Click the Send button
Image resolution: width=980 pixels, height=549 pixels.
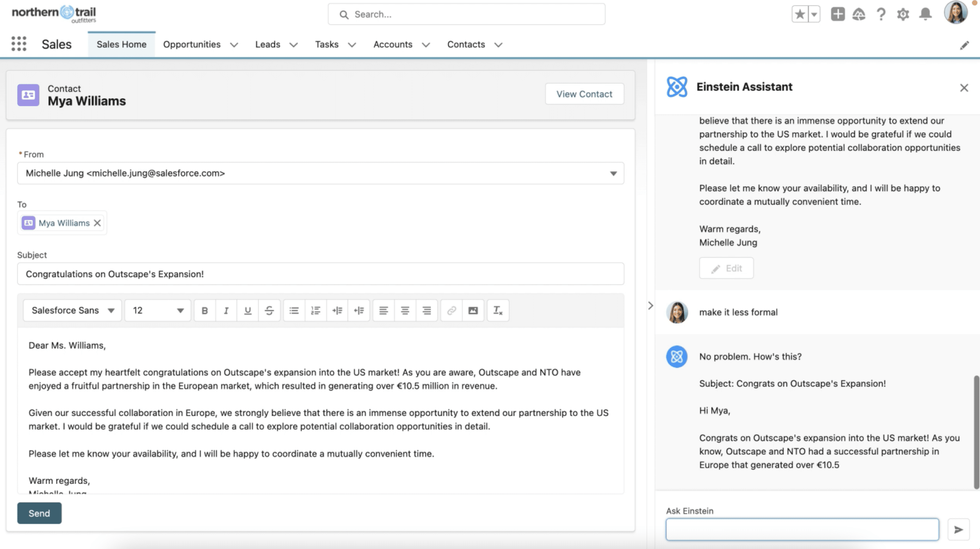39,513
